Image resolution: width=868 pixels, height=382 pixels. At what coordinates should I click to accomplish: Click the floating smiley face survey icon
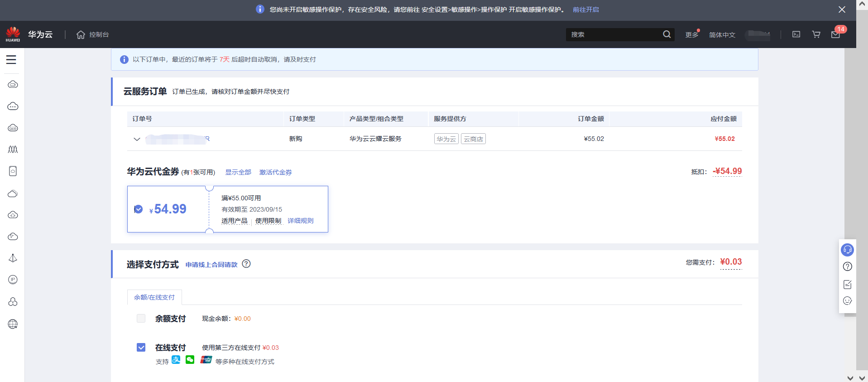(x=847, y=301)
